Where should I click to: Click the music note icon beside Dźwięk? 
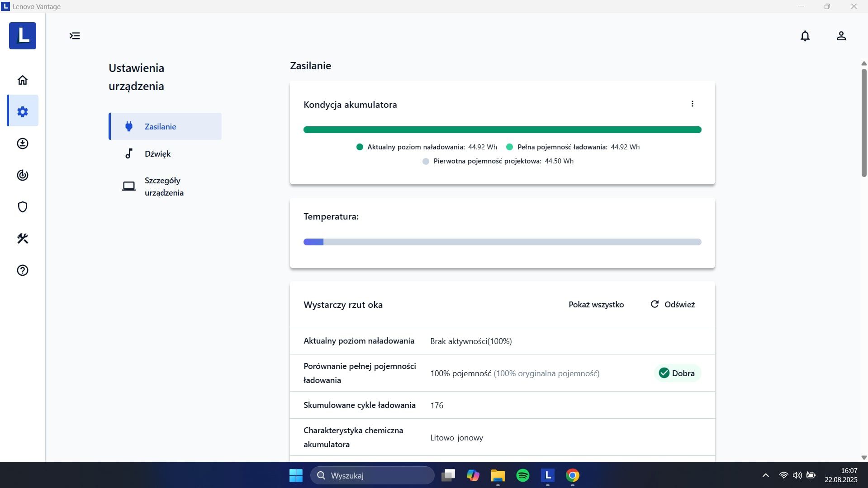pyautogui.click(x=129, y=153)
